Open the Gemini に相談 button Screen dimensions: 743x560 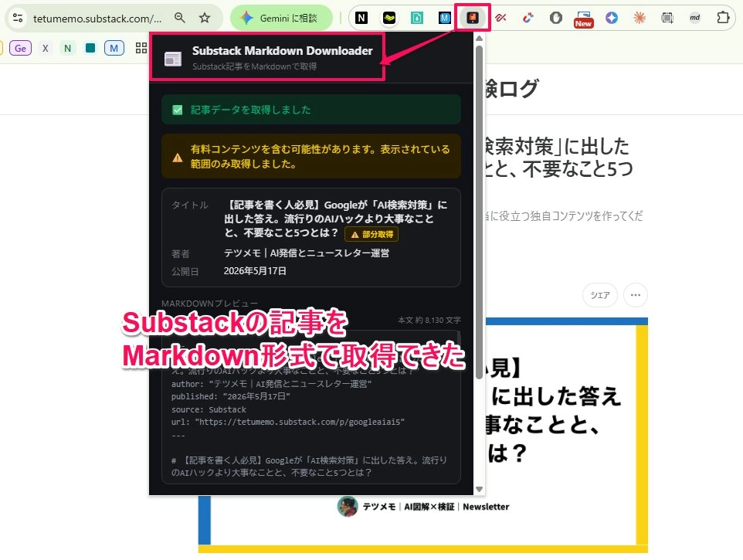[281, 18]
